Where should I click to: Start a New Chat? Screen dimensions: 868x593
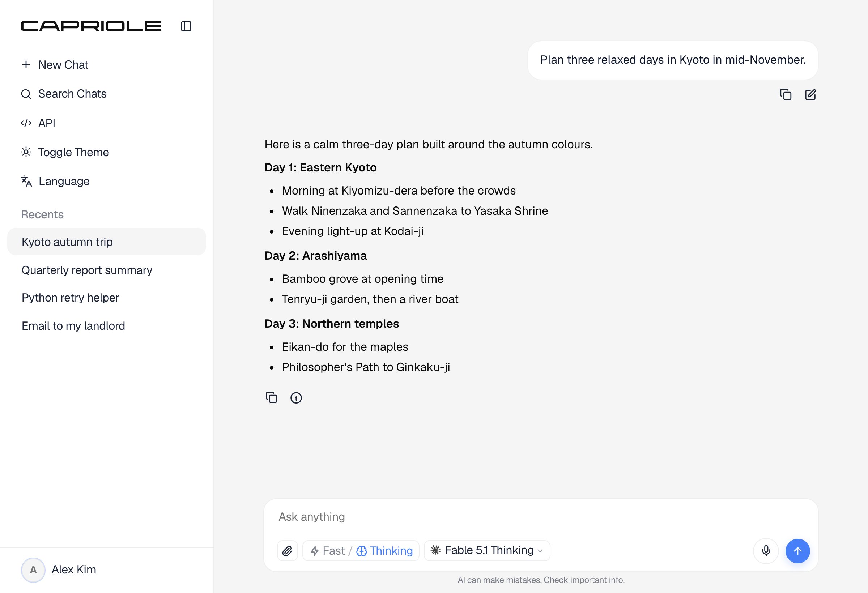(55, 65)
